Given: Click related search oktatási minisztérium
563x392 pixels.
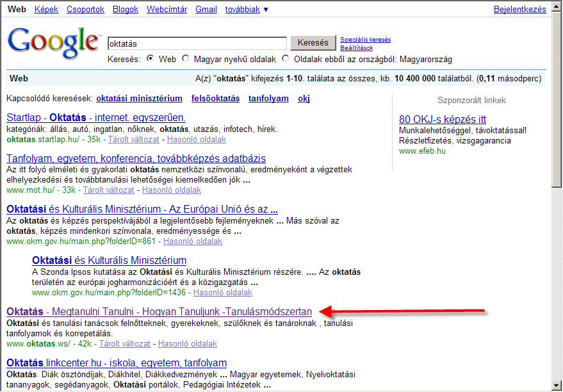Looking at the screenshot, I should coord(140,99).
